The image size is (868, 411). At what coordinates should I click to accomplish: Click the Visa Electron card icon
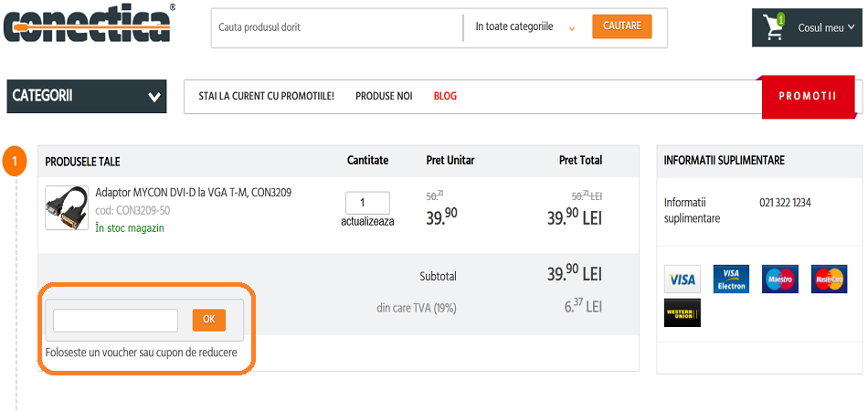[731, 279]
